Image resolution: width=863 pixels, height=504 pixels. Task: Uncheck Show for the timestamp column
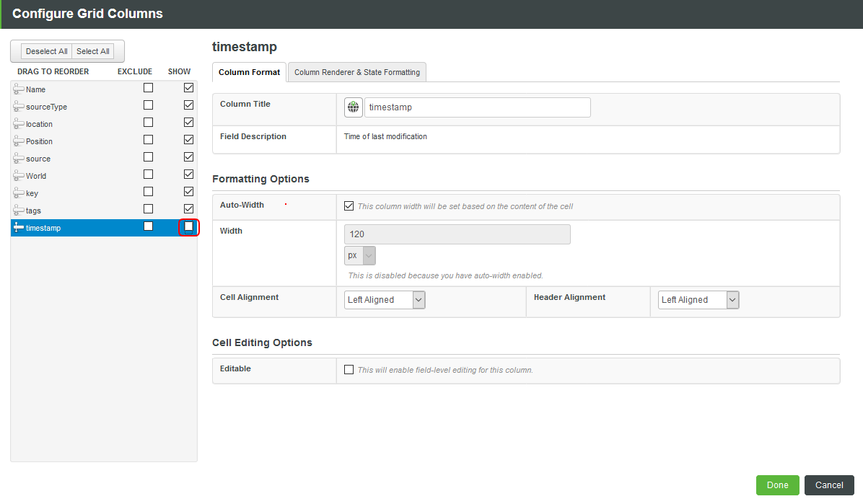tap(188, 226)
